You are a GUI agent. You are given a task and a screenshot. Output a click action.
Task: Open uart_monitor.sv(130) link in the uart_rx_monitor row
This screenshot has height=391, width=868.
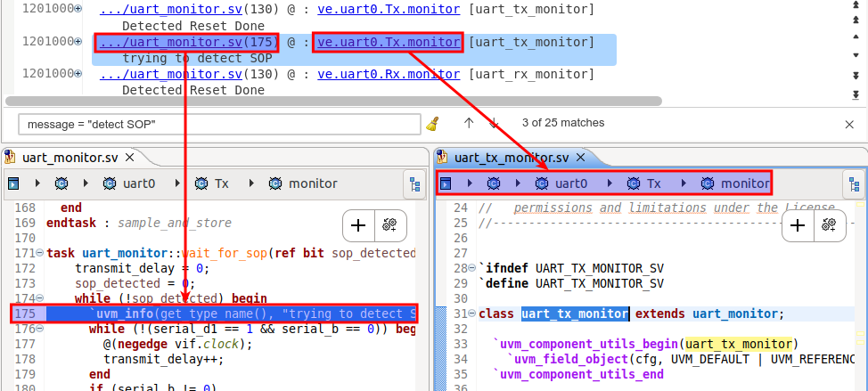click(x=189, y=75)
